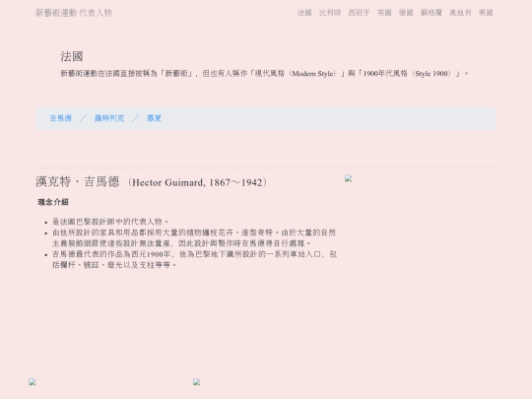The width and height of the screenshot is (532, 399).
Task: Click the broken image at bottom center
Action: [196, 382]
